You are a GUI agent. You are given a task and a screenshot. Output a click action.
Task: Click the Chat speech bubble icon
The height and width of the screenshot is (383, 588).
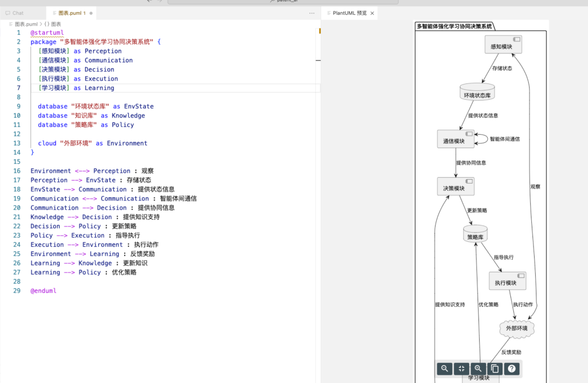click(x=8, y=13)
